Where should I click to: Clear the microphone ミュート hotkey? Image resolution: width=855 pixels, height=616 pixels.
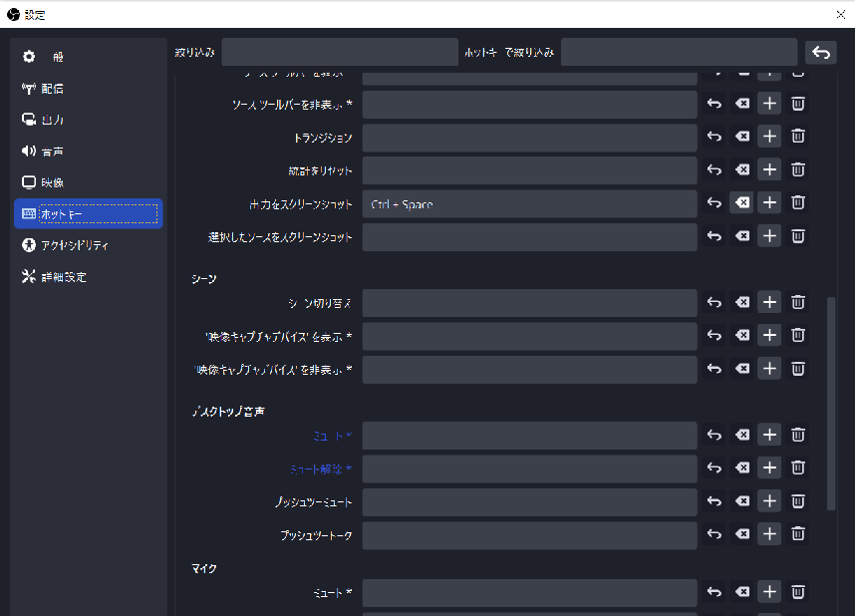point(741,592)
